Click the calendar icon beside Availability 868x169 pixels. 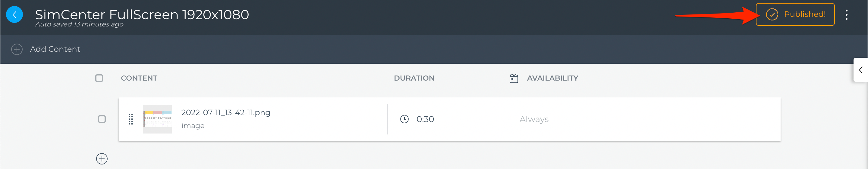514,78
